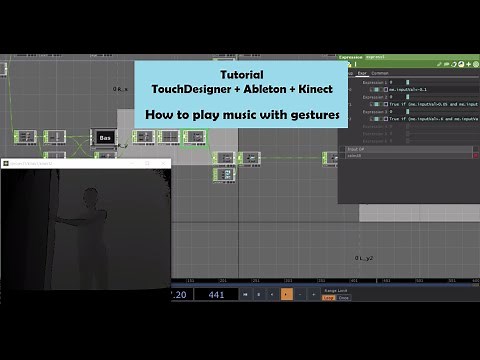
Task: Click the step-backward transport button
Action: pos(272,295)
